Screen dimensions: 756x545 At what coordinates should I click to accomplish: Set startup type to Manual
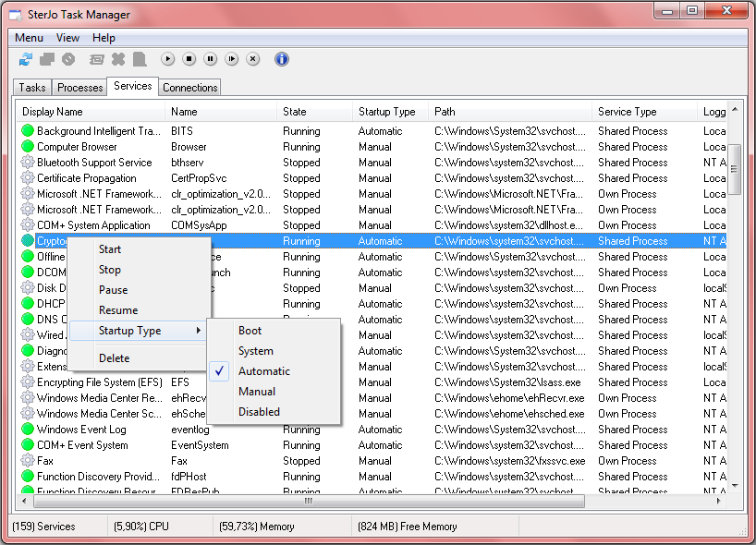pos(256,392)
